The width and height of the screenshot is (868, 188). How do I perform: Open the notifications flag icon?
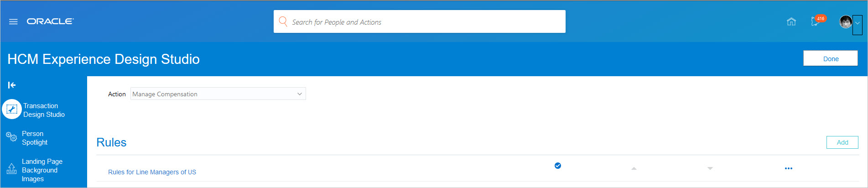click(x=816, y=21)
